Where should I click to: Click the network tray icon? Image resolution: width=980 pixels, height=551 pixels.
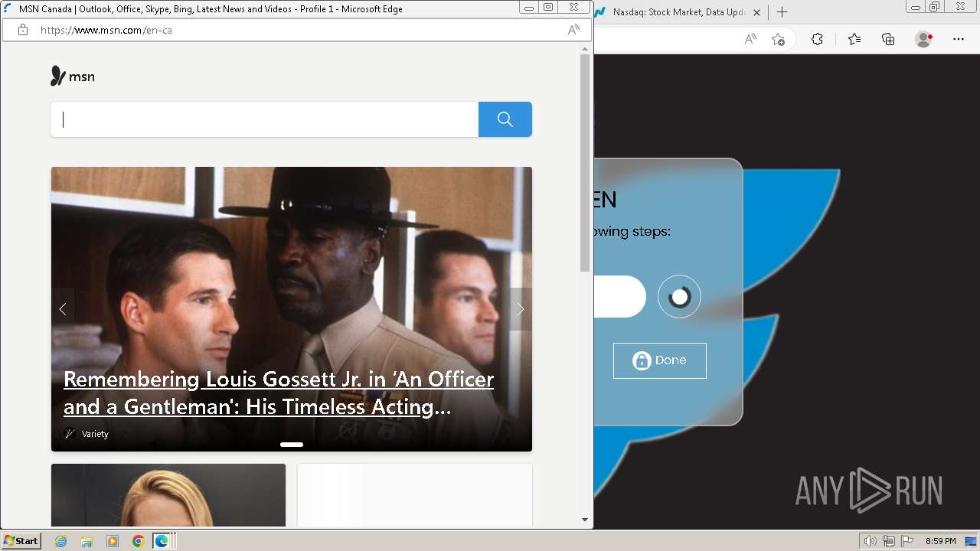point(889,541)
